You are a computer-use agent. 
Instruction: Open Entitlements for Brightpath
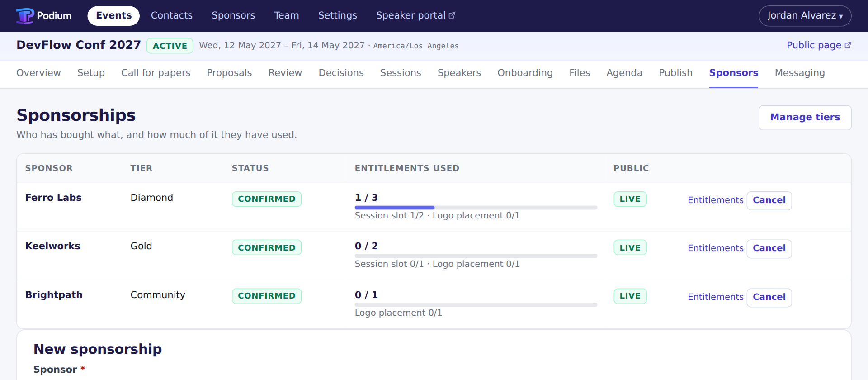click(715, 297)
